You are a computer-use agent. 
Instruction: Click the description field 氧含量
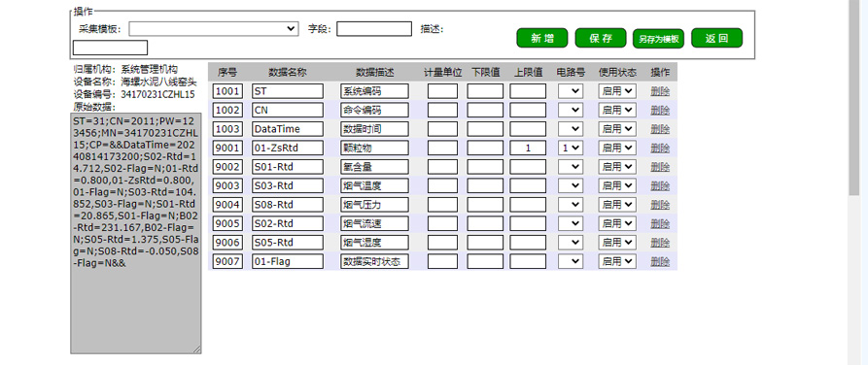375,166
